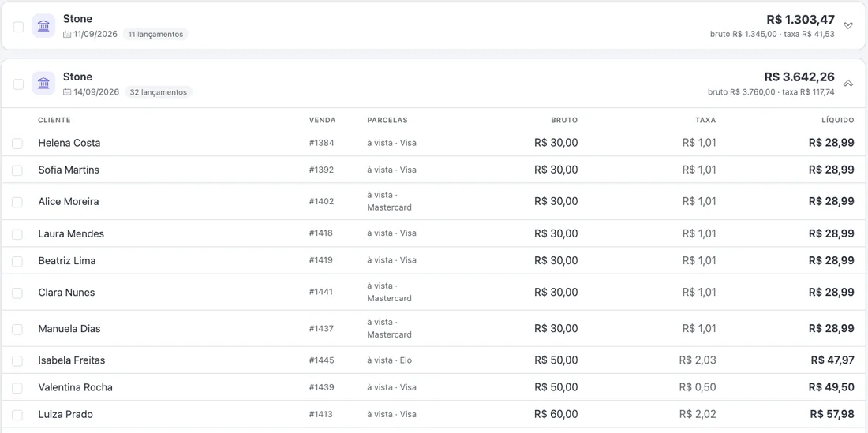Click 'bruto R$ 1.345,00 · taxa R$ 41,53' text

[773, 34]
